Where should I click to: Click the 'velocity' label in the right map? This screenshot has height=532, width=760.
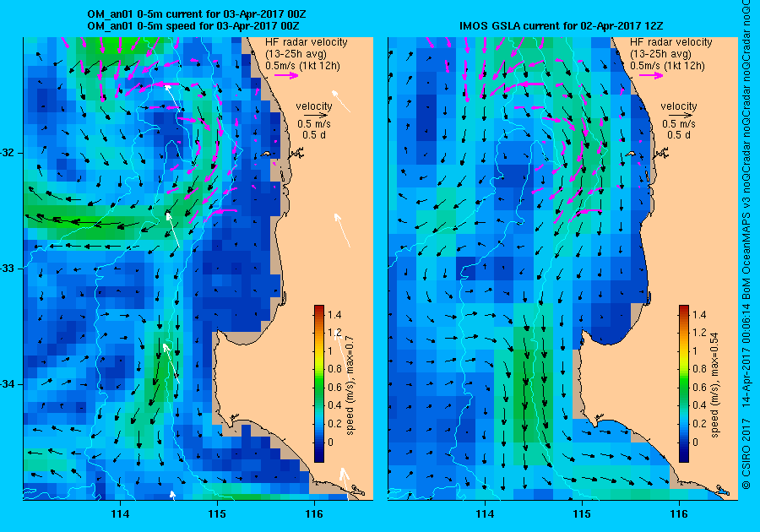coord(679,106)
